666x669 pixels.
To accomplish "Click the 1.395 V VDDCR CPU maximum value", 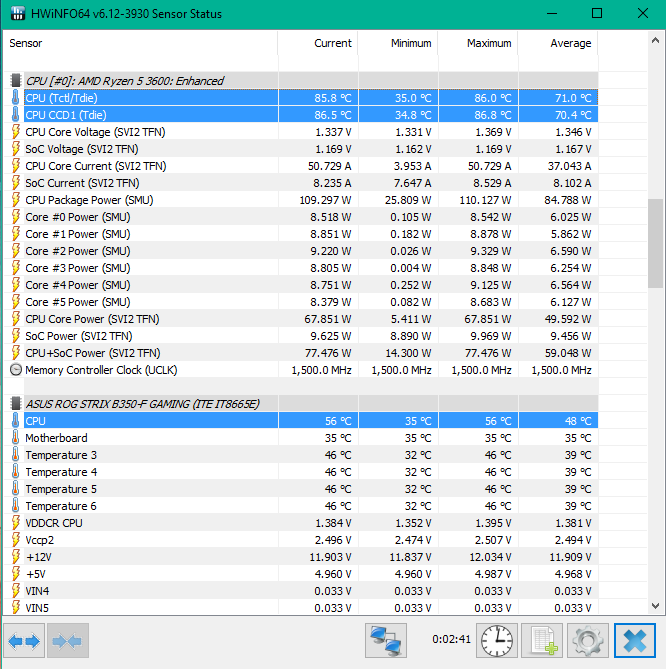I will [x=493, y=523].
